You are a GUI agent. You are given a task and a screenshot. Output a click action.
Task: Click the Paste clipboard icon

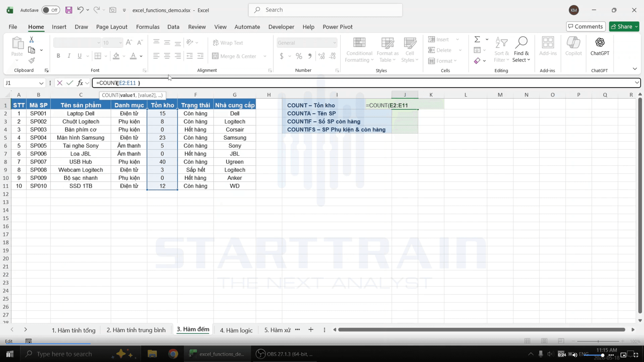(17, 43)
